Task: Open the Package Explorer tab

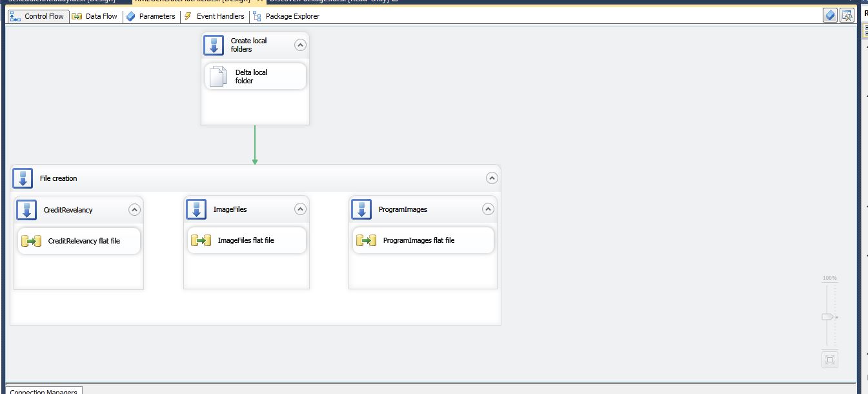Action: pyautogui.click(x=287, y=16)
